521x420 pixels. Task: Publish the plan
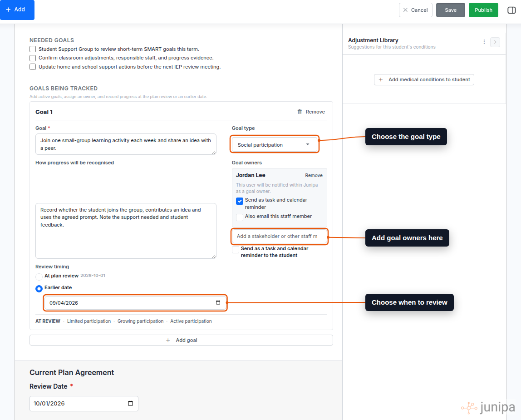point(483,10)
